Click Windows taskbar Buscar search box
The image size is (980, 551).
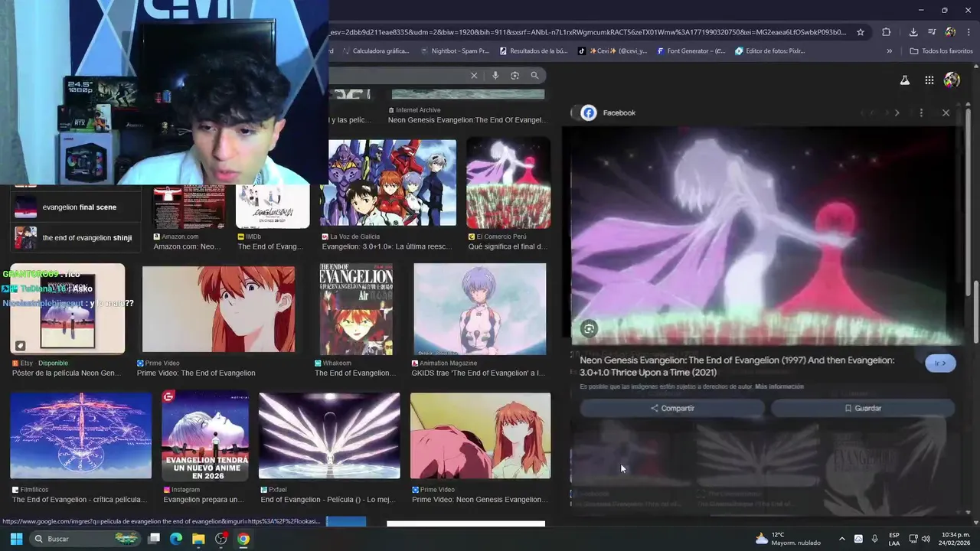tap(84, 539)
